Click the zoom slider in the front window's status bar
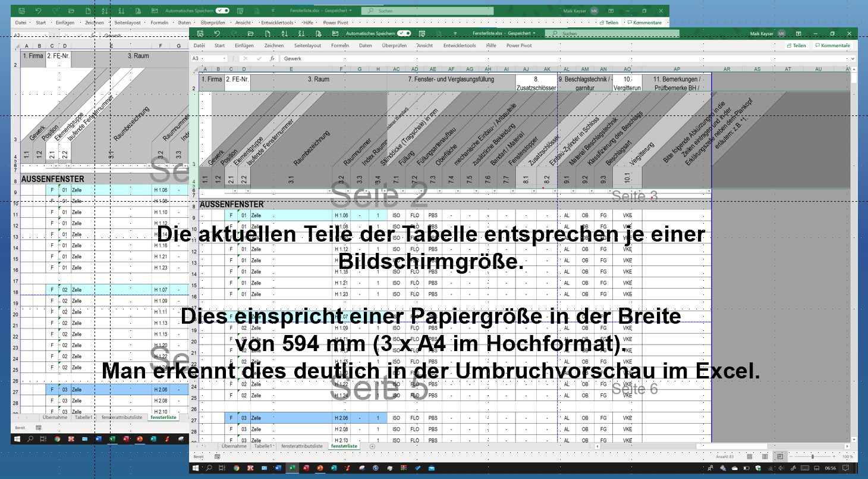Screen dimensions: 868x479 (813, 456)
